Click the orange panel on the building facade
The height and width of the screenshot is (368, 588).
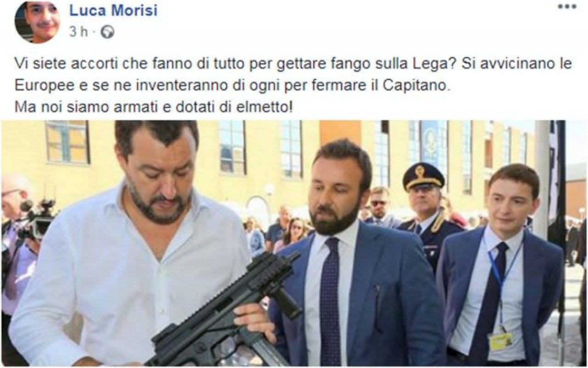coord(340,132)
